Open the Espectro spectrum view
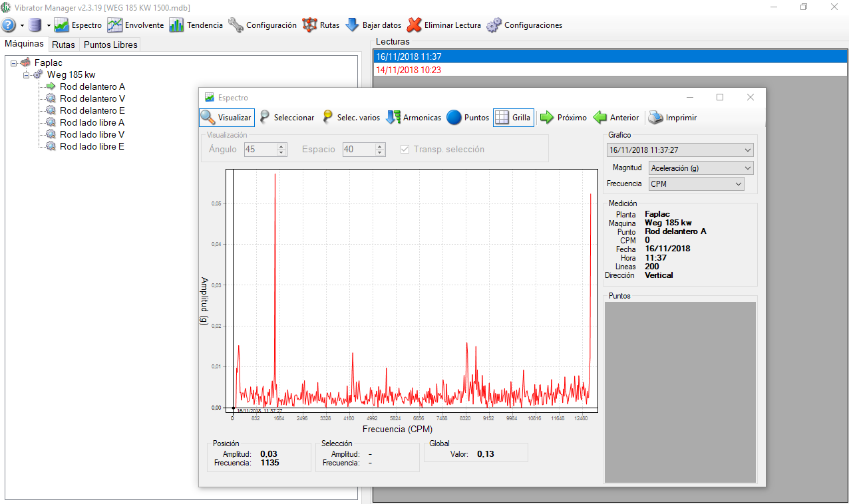This screenshot has width=849, height=504. [x=78, y=25]
